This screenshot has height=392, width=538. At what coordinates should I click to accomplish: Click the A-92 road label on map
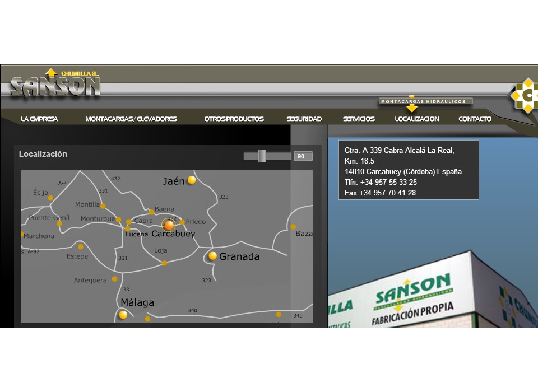(x=34, y=251)
